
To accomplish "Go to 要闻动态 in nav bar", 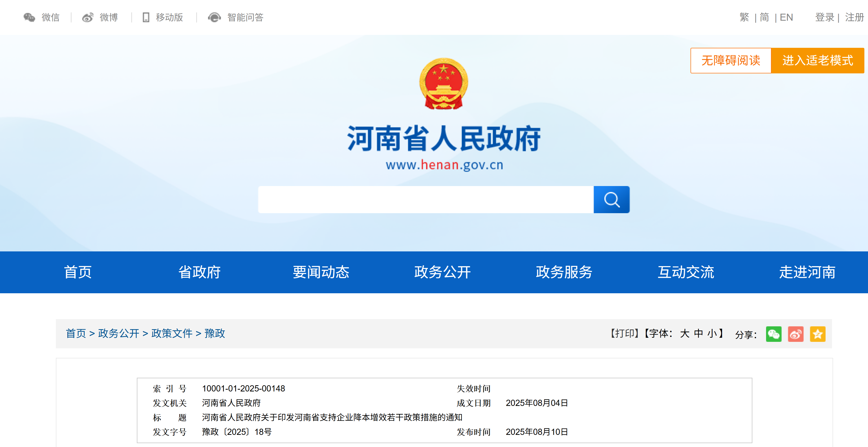I will point(321,272).
